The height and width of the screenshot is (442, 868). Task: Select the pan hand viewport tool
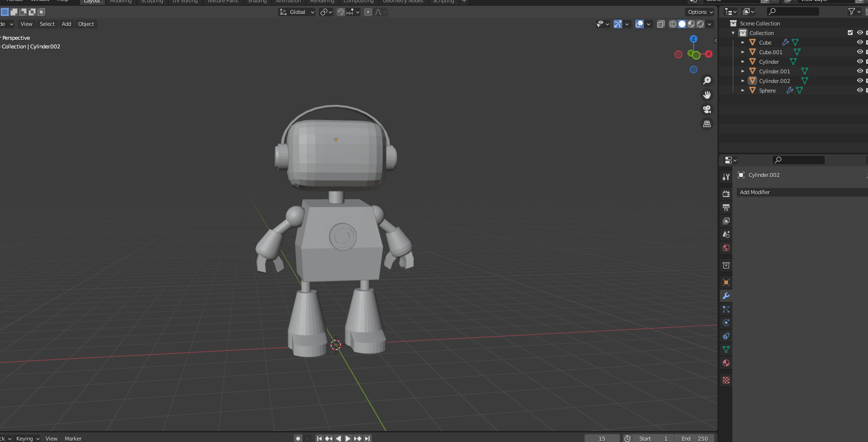707,95
